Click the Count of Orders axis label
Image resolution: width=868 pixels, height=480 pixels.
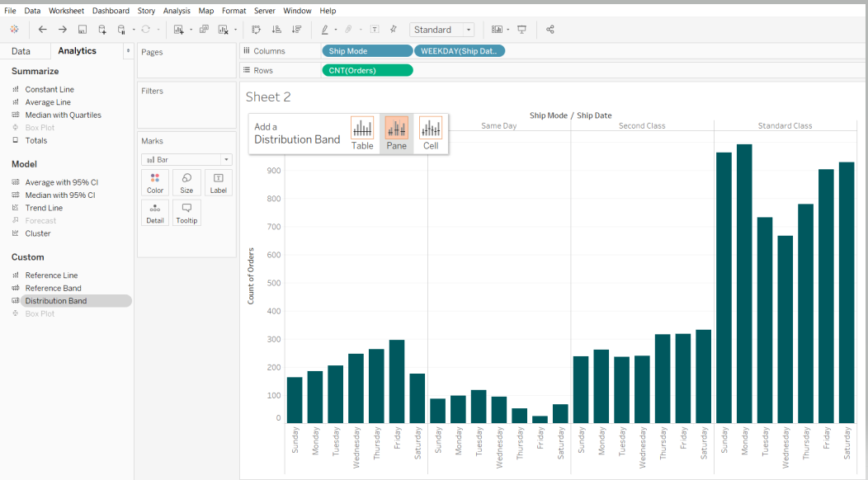tap(251, 275)
